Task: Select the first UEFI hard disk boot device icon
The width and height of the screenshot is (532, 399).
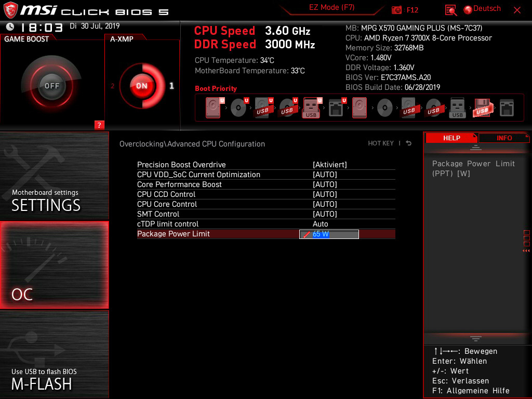Action: coord(214,108)
